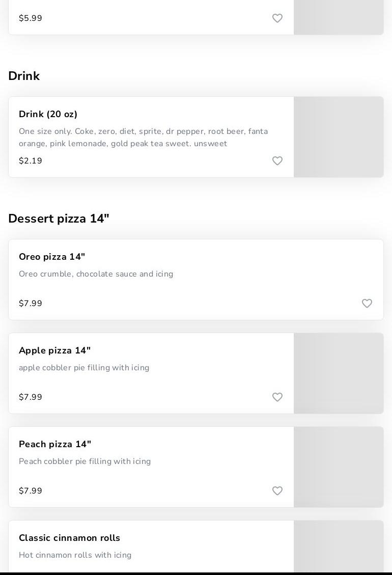
Task: Select the Peach pizza 14" image
Action: coord(339,467)
